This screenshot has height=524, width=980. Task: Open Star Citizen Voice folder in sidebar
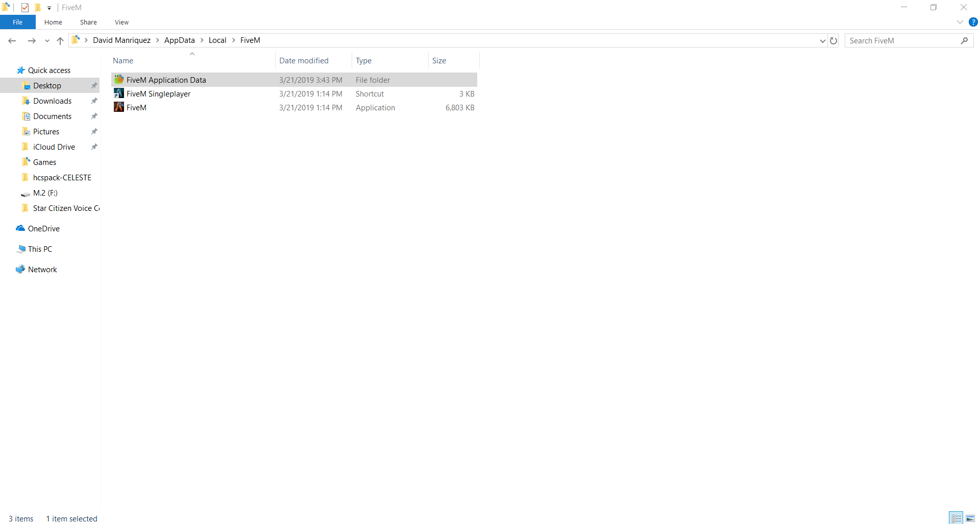pos(66,208)
